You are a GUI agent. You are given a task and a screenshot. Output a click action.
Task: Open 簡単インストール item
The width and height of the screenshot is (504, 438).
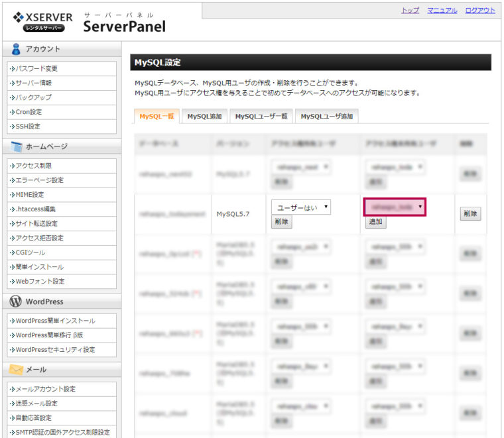coord(62,267)
